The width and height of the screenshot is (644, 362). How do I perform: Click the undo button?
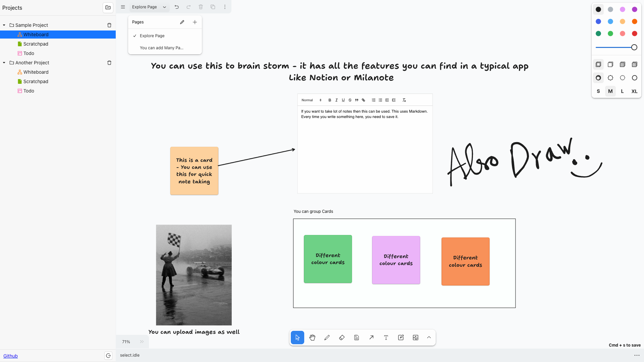177,7
